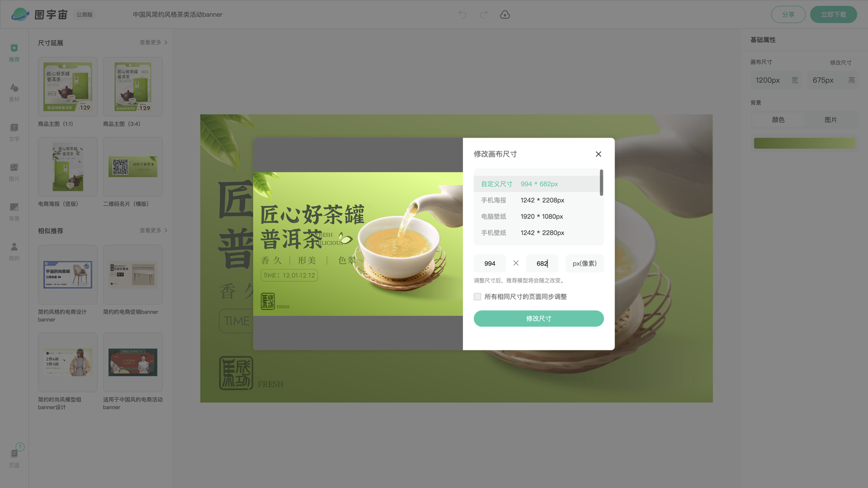Viewport: 868px width, 488px height.
Task: Click the document title 中国风简约风格茶类活动banner
Action: click(x=178, y=14)
